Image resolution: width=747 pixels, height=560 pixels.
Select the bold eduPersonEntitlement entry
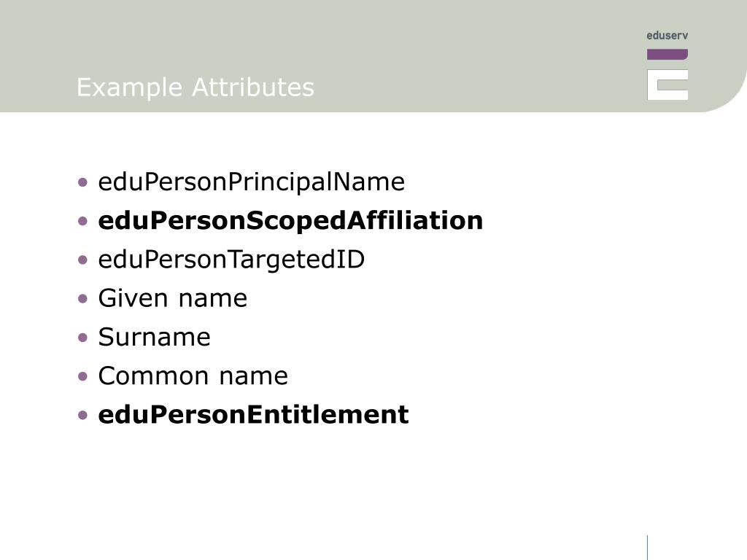(253, 415)
